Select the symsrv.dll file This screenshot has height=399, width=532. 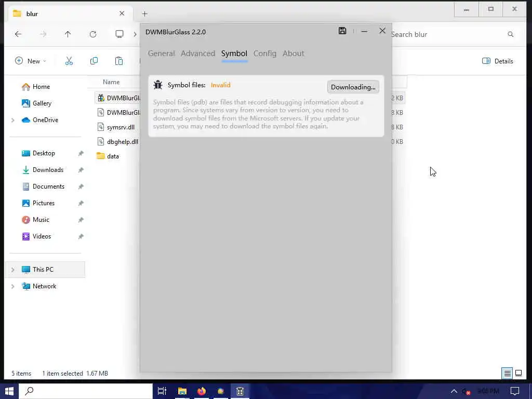click(116, 127)
